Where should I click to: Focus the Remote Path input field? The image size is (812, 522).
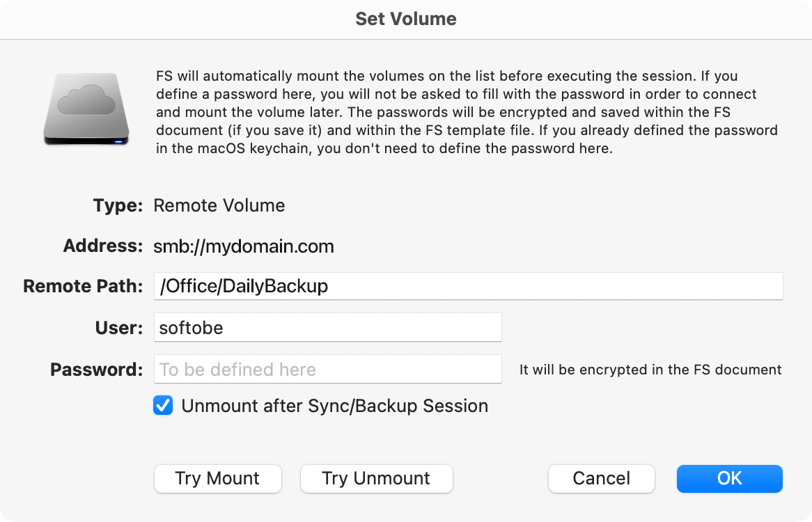coord(468,286)
